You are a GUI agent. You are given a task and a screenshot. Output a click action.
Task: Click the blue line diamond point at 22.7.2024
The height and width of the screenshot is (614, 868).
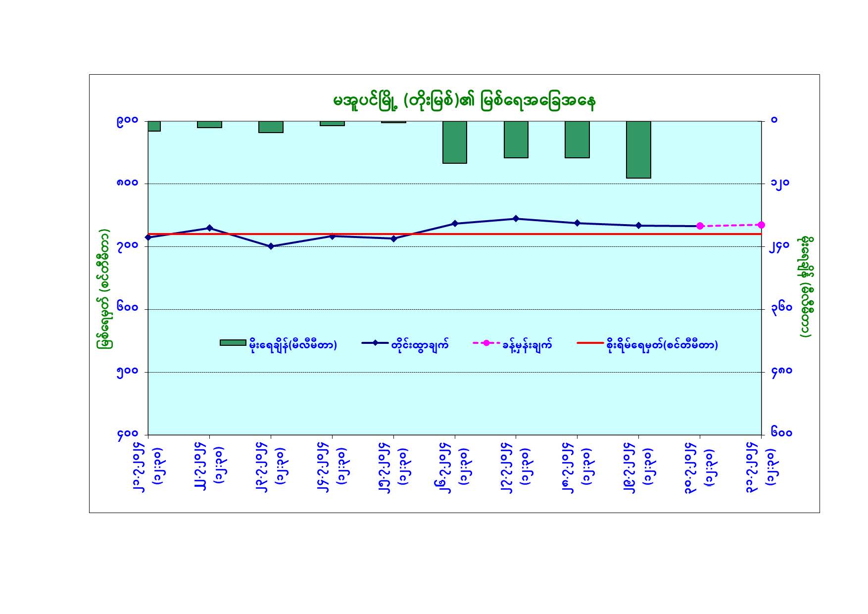[209, 228]
